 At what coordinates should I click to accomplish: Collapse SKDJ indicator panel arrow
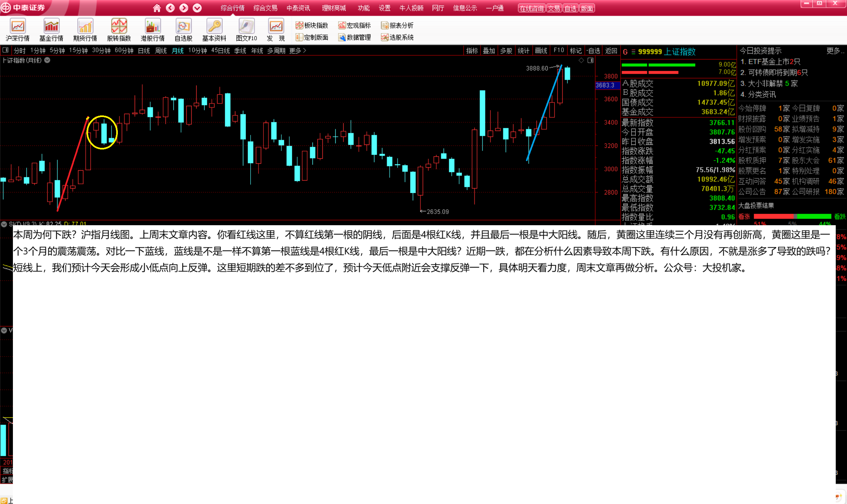[4, 224]
